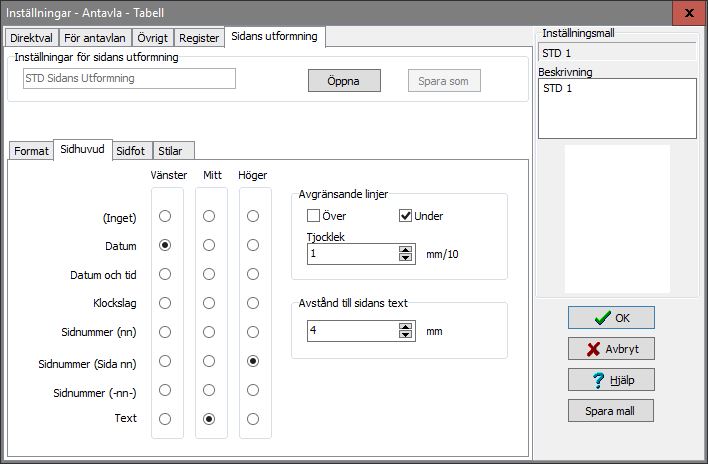Viewport: 708px width, 464px height.
Task: Select (Inget) for Mitt column
Action: click(209, 216)
